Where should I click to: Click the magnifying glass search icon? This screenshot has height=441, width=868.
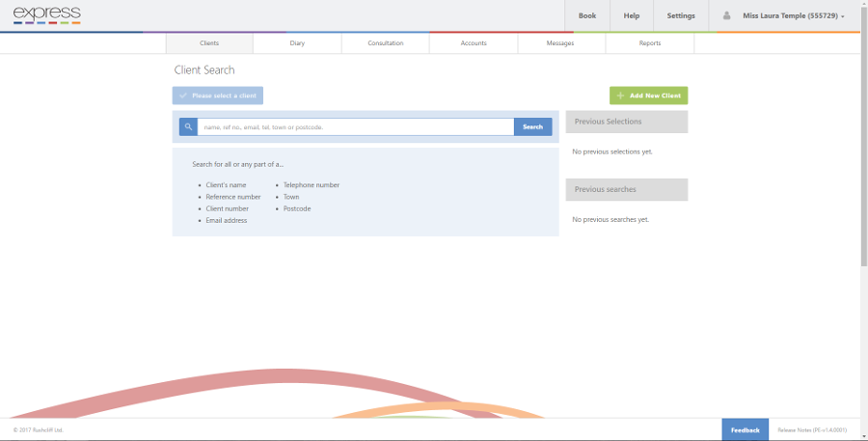(188, 126)
